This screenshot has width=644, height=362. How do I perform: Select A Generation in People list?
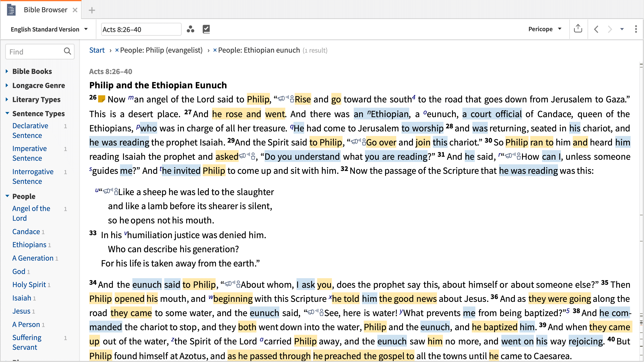pos(33,258)
